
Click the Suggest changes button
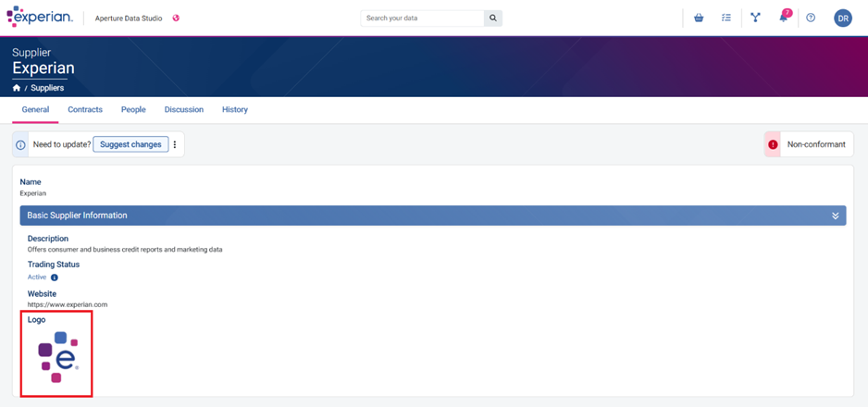(130, 144)
